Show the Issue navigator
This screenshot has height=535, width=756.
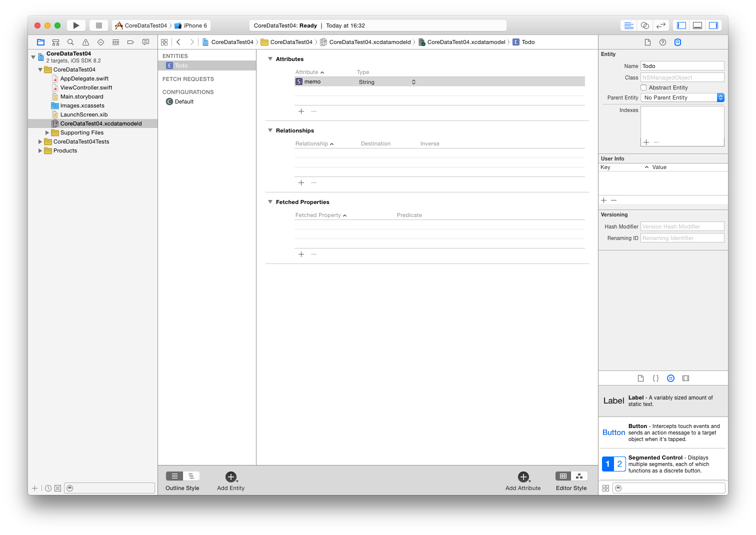tap(85, 42)
